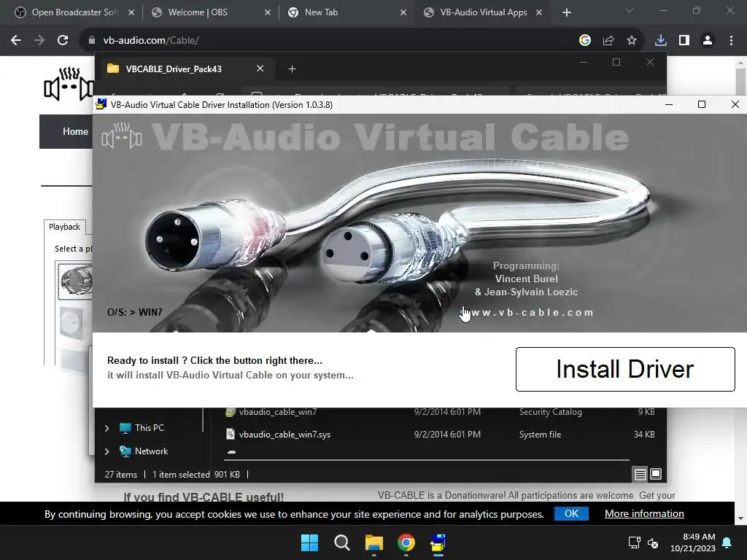Open Chrome profile icon
The width and height of the screenshot is (747, 560).
[x=708, y=41]
